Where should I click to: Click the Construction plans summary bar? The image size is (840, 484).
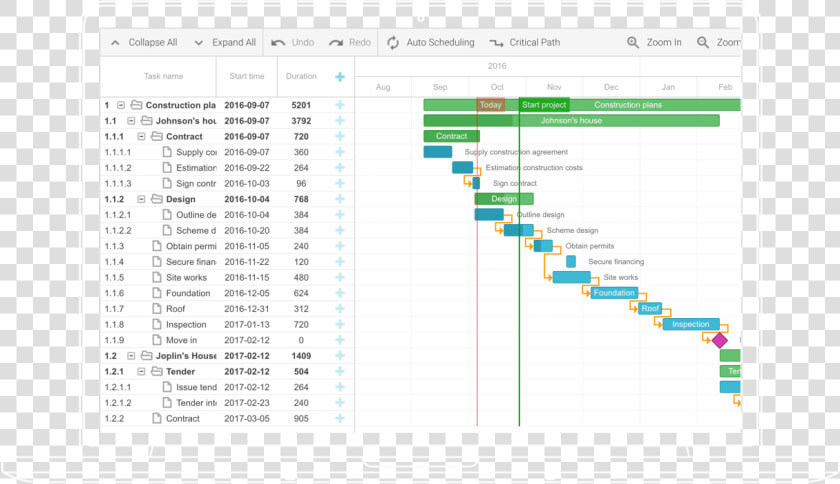(x=582, y=105)
